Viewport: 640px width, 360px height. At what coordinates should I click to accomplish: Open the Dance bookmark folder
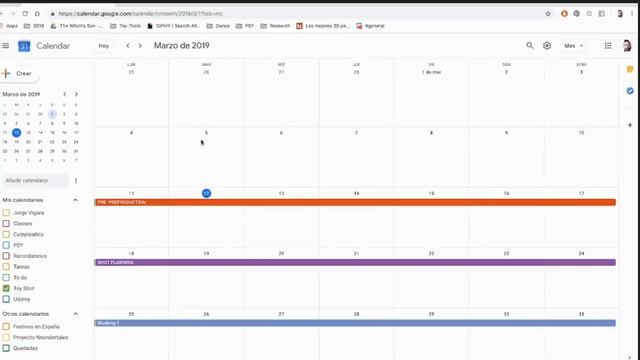pos(218,26)
